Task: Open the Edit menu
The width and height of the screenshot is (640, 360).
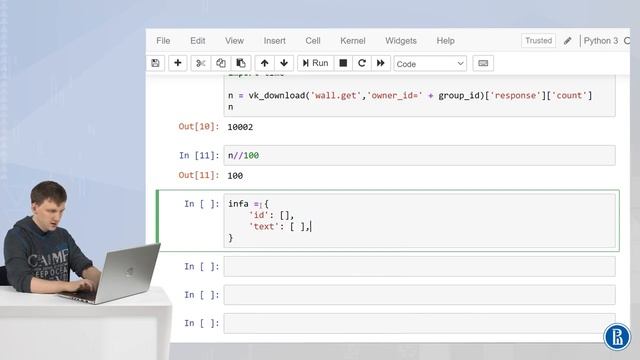Action: (198, 41)
